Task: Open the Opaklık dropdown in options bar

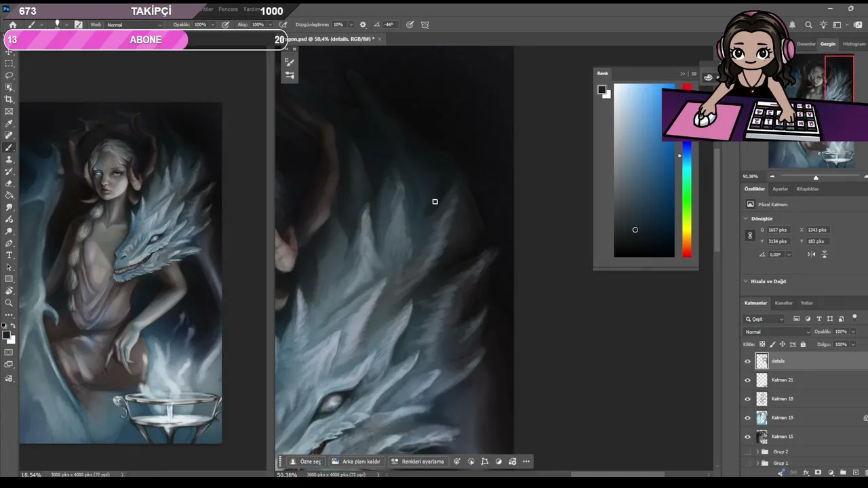Action: pyautogui.click(x=212, y=25)
